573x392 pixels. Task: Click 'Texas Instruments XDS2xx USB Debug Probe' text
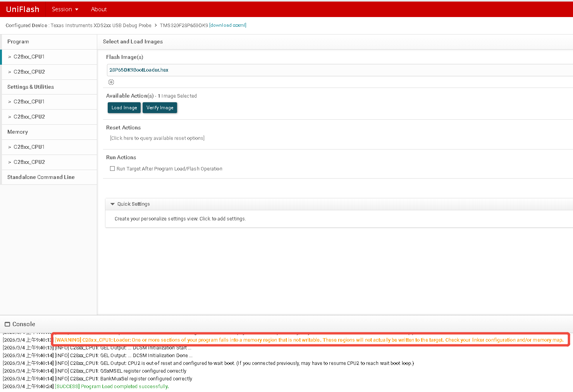(x=101, y=26)
